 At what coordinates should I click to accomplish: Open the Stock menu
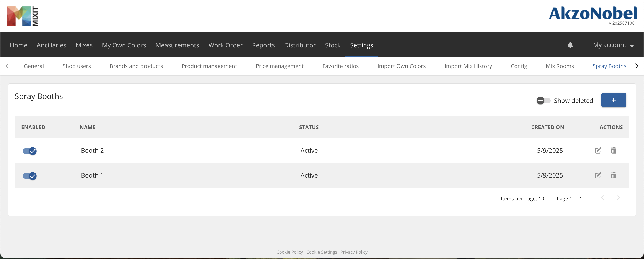click(333, 45)
